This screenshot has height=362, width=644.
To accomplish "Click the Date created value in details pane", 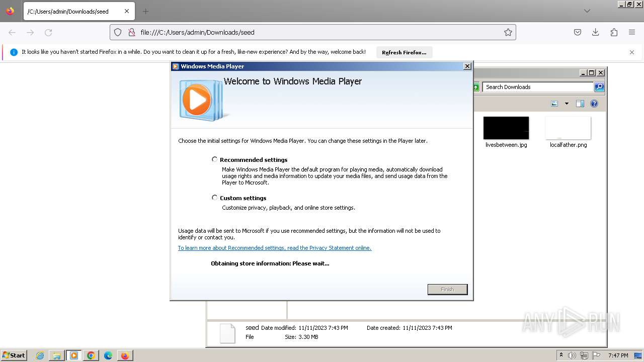I will click(427, 328).
